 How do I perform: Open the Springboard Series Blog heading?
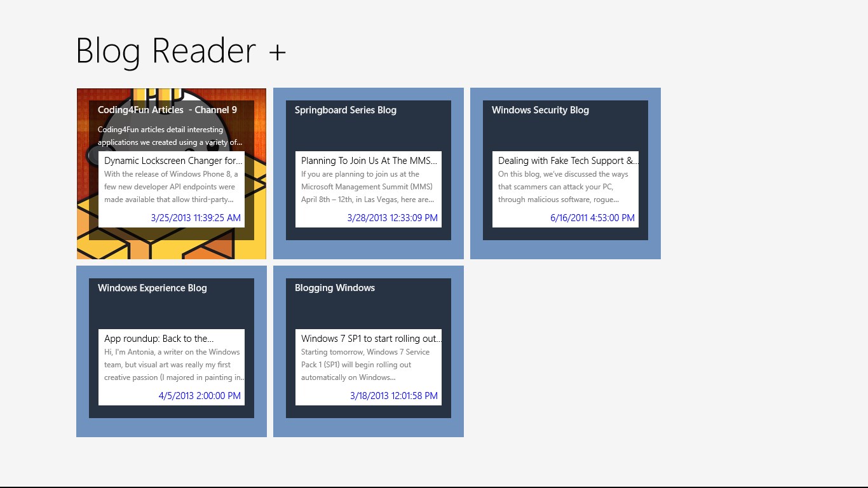(346, 110)
